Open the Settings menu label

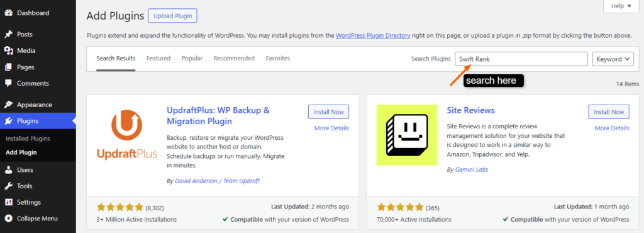29,203
